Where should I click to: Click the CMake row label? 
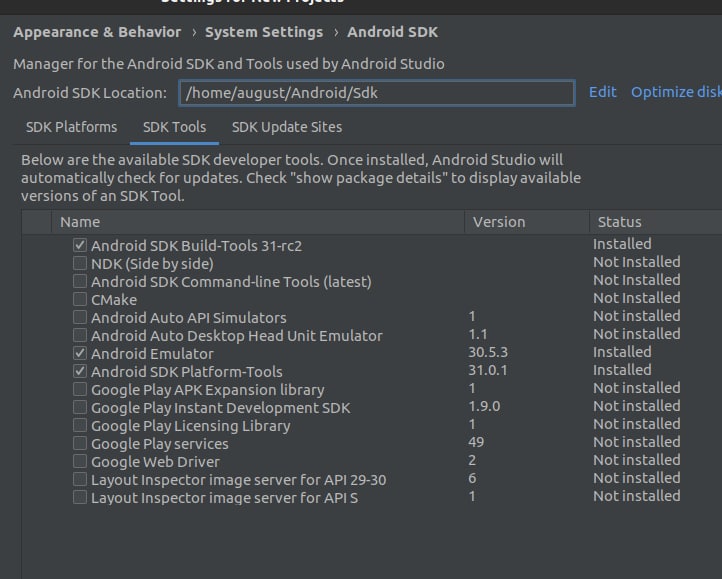(x=114, y=300)
